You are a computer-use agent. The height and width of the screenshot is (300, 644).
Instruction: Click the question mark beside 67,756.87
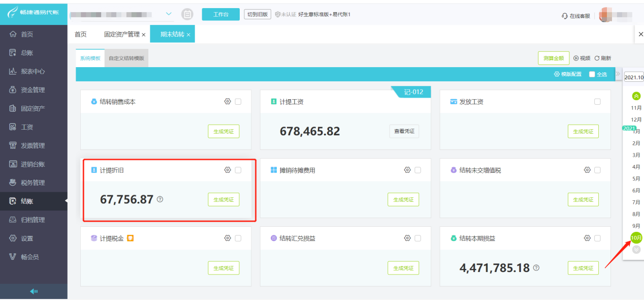[160, 199]
